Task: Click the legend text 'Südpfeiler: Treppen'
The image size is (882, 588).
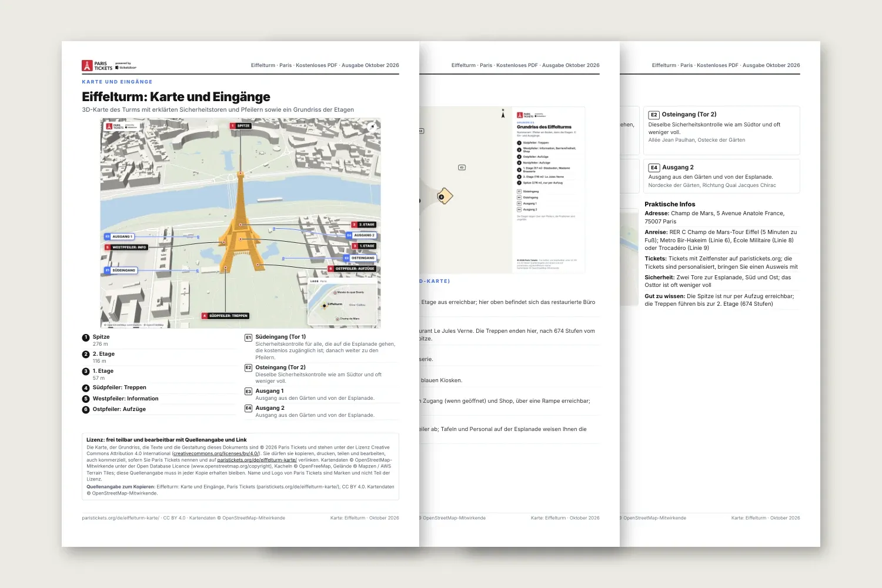Action: (x=119, y=387)
